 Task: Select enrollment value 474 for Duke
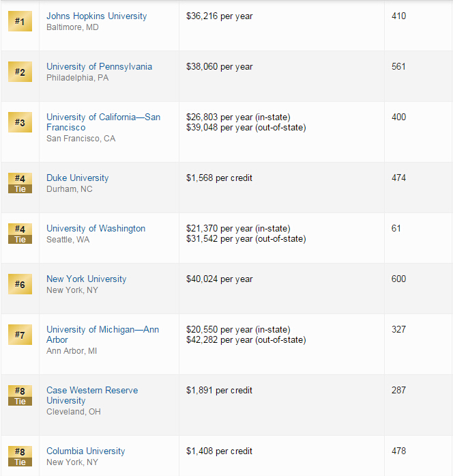coord(398,178)
